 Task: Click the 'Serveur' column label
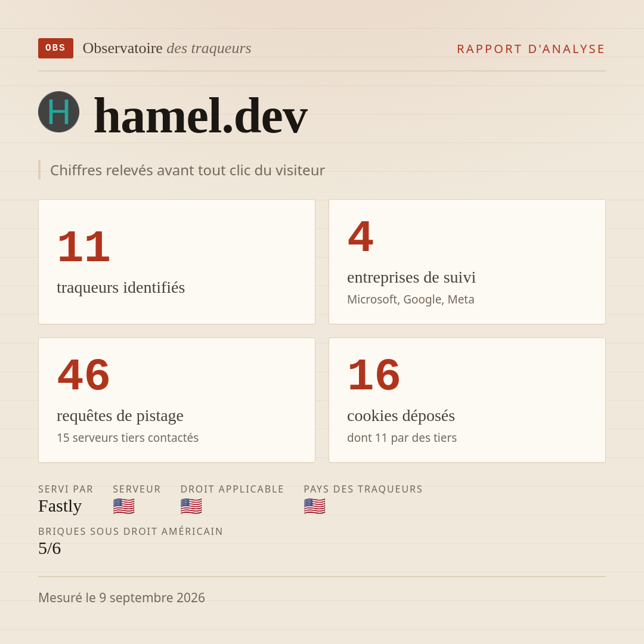click(x=137, y=489)
